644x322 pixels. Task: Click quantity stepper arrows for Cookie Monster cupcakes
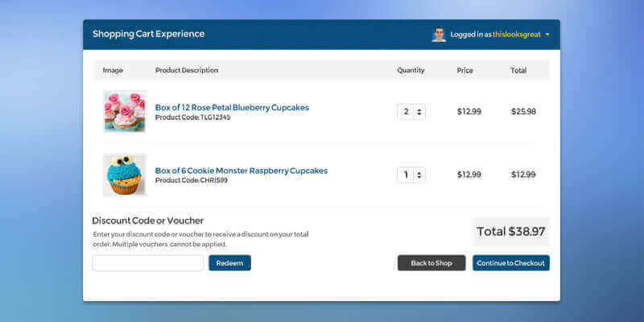pyautogui.click(x=419, y=175)
